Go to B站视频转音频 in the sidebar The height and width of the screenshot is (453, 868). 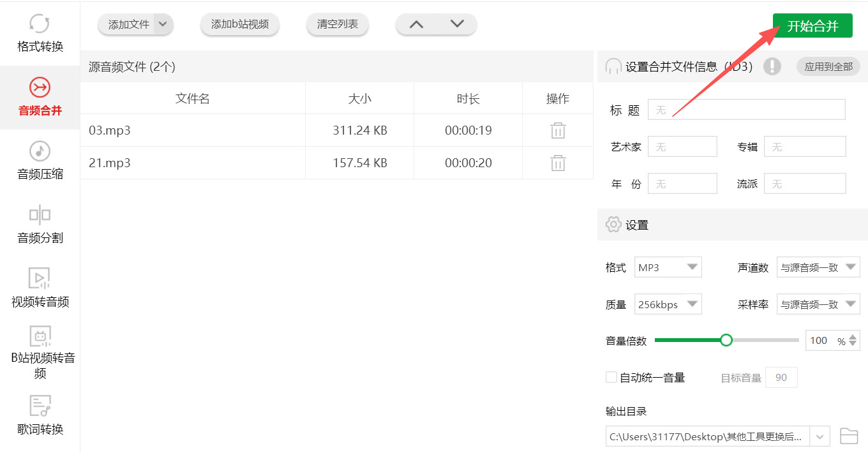pyautogui.click(x=40, y=352)
